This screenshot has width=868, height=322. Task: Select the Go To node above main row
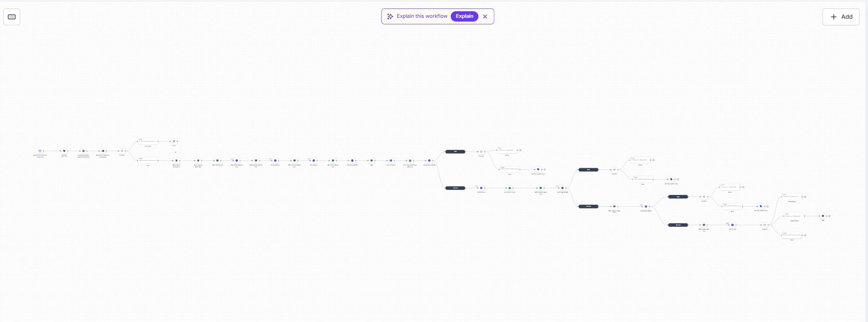tap(174, 141)
